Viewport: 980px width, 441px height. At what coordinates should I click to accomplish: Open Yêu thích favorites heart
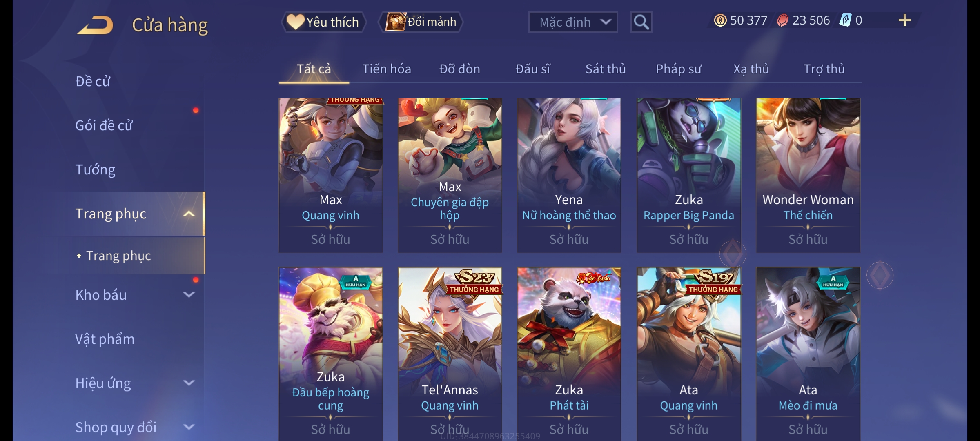click(323, 22)
